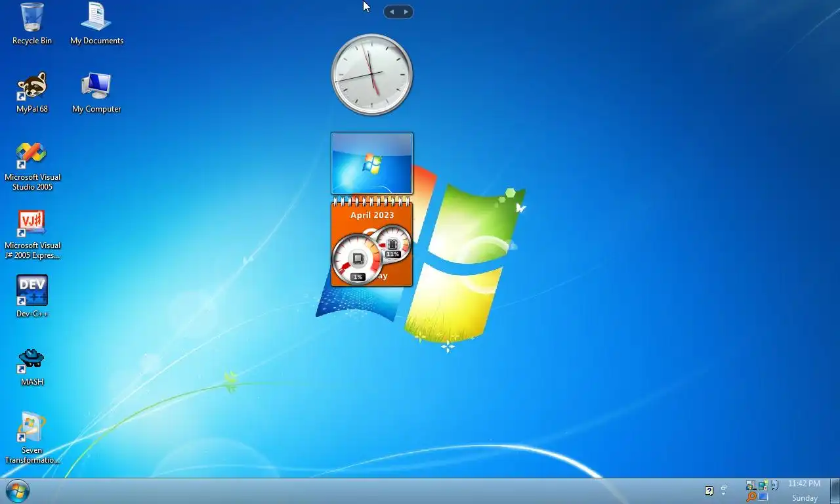Viewport: 840px width, 504px height.
Task: Click the blue monitor tray icon
Action: click(763, 497)
